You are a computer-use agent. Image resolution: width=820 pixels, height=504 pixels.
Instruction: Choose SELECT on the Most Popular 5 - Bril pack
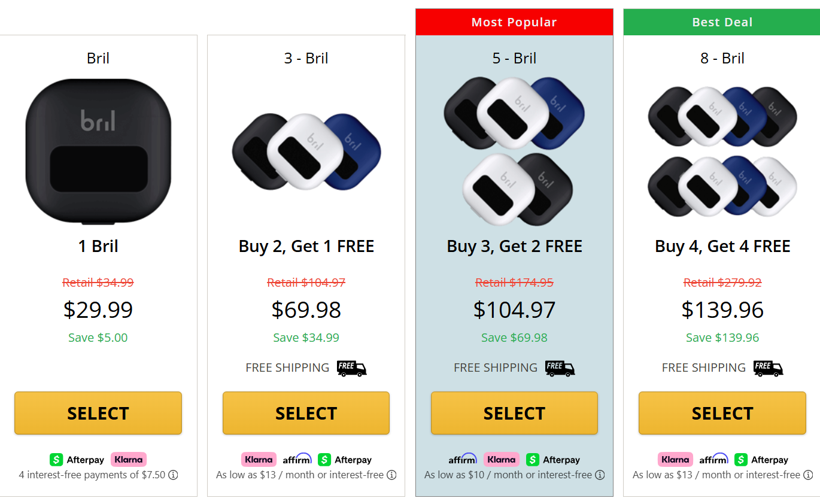[514, 413]
